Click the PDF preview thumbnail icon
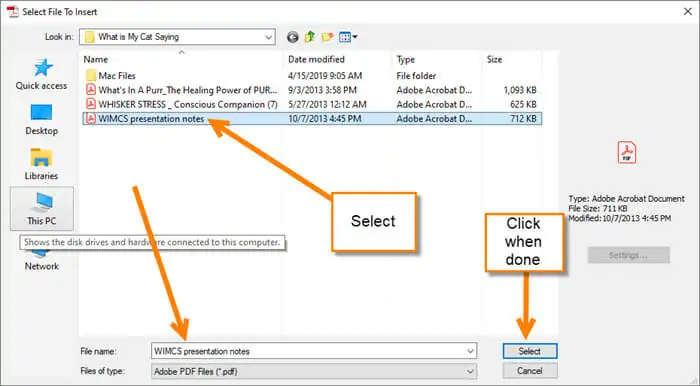Viewport: 700px width, 386px height. click(x=627, y=153)
